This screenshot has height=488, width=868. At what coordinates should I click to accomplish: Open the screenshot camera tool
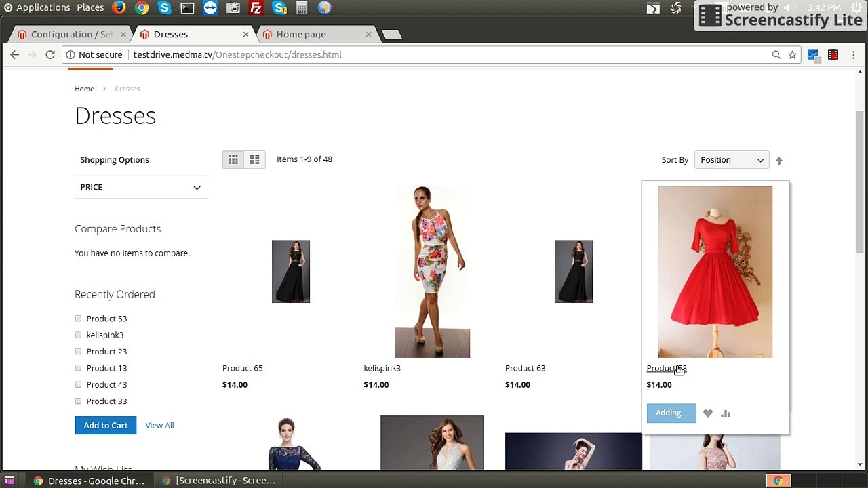point(233,8)
